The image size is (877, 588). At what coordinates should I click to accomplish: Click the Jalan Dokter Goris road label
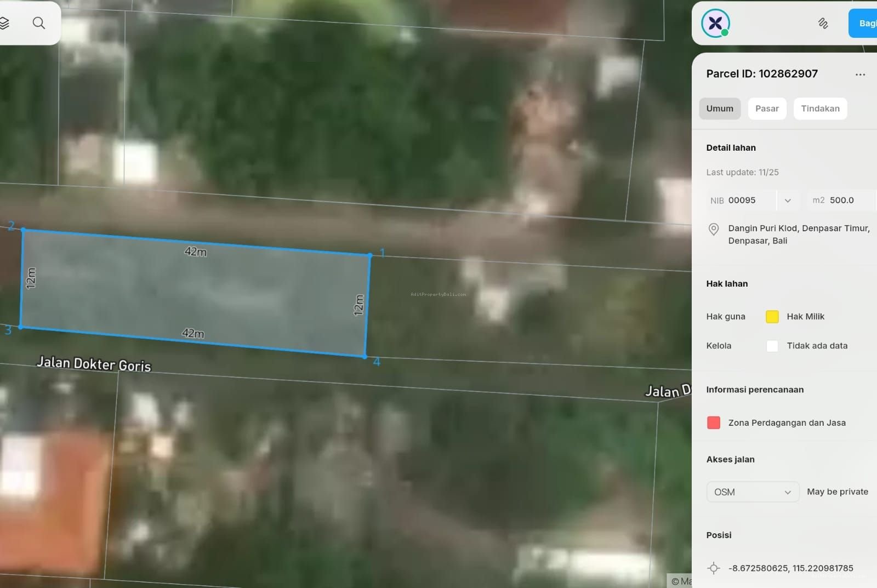click(x=94, y=364)
